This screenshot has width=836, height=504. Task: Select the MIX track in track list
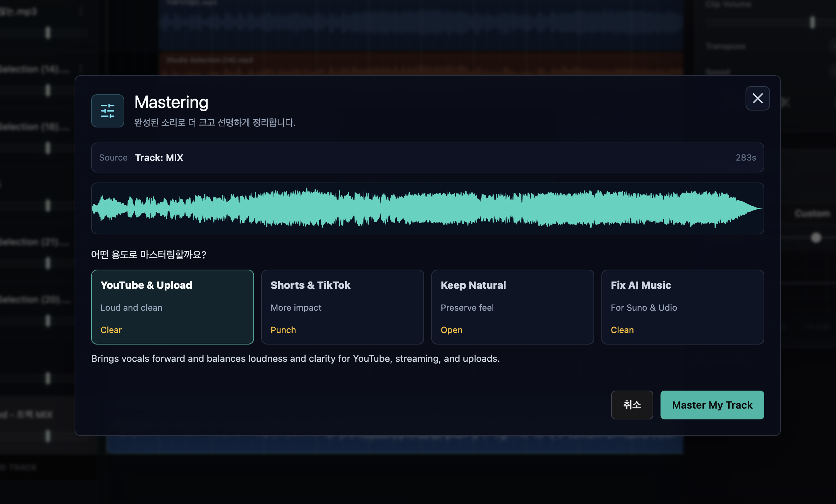click(27, 415)
